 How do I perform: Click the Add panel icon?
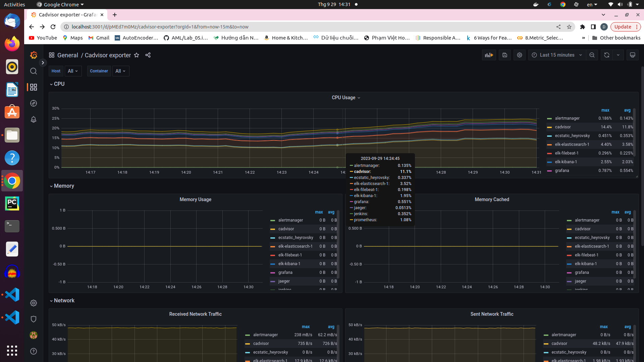[x=489, y=55]
